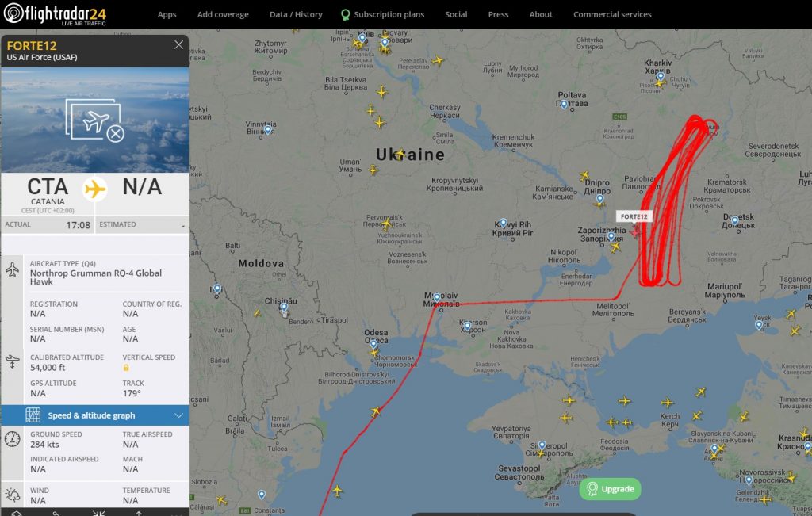Click the weather wind icon
Screen dimensions: 812x516
pos(13,495)
